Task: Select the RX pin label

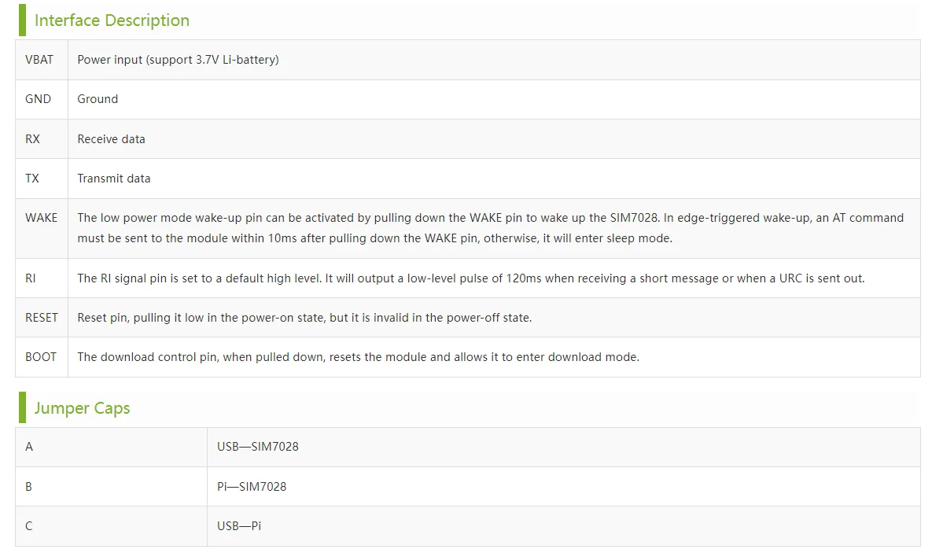Action: (32, 139)
